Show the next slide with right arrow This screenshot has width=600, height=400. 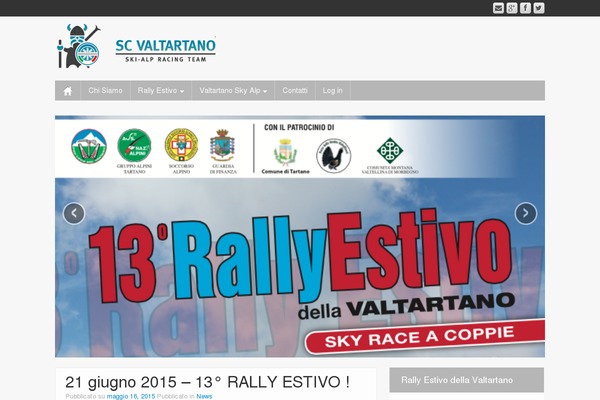[526, 213]
